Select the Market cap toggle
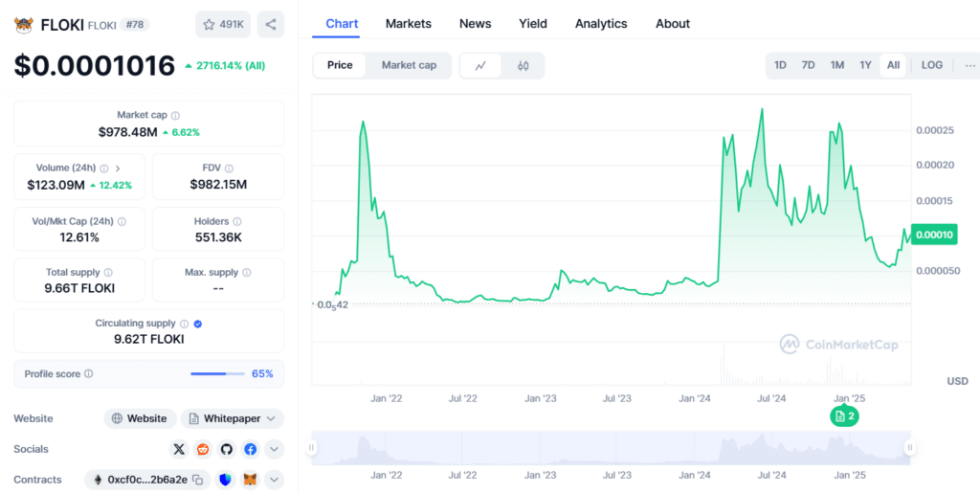Image resolution: width=980 pixels, height=494 pixels. 409,65
